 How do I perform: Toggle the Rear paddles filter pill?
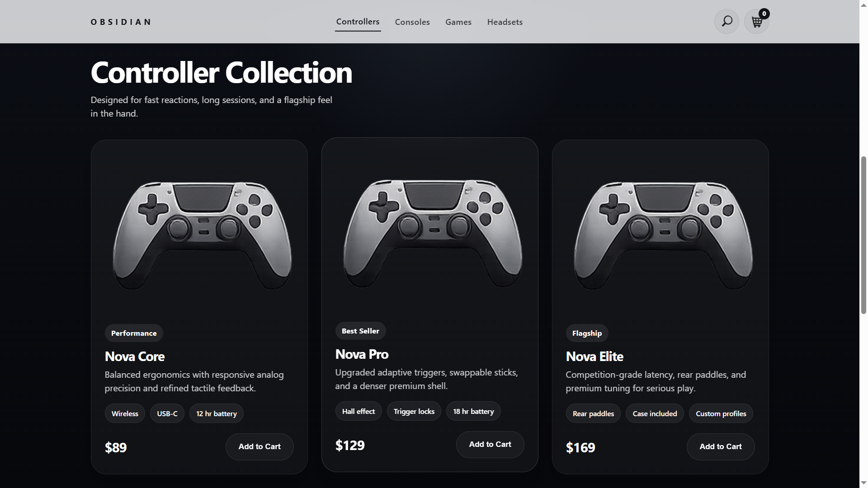tap(593, 413)
